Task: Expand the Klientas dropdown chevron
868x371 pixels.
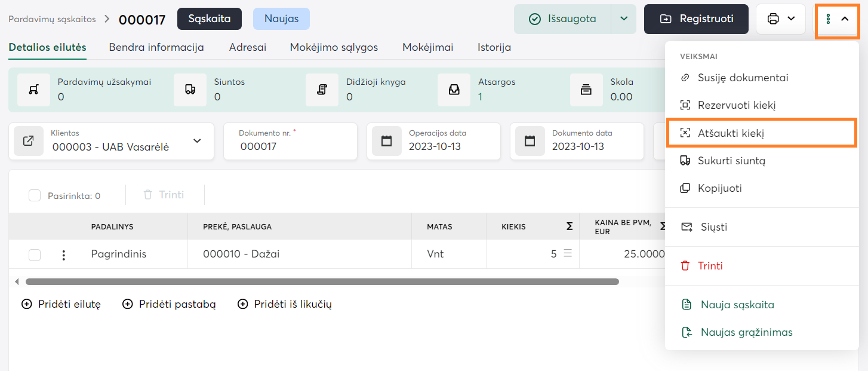Action: click(x=197, y=141)
